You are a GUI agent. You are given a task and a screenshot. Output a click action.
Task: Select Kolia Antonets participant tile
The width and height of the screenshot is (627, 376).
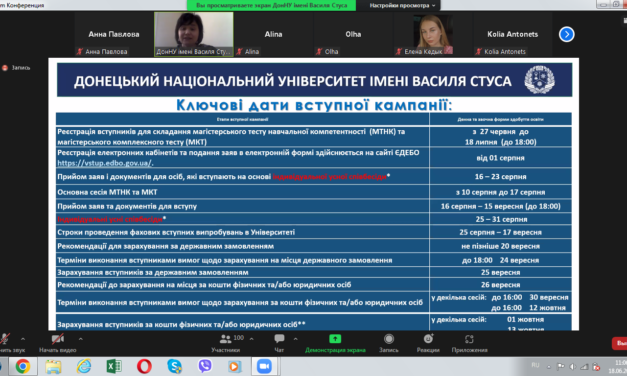[x=513, y=34]
